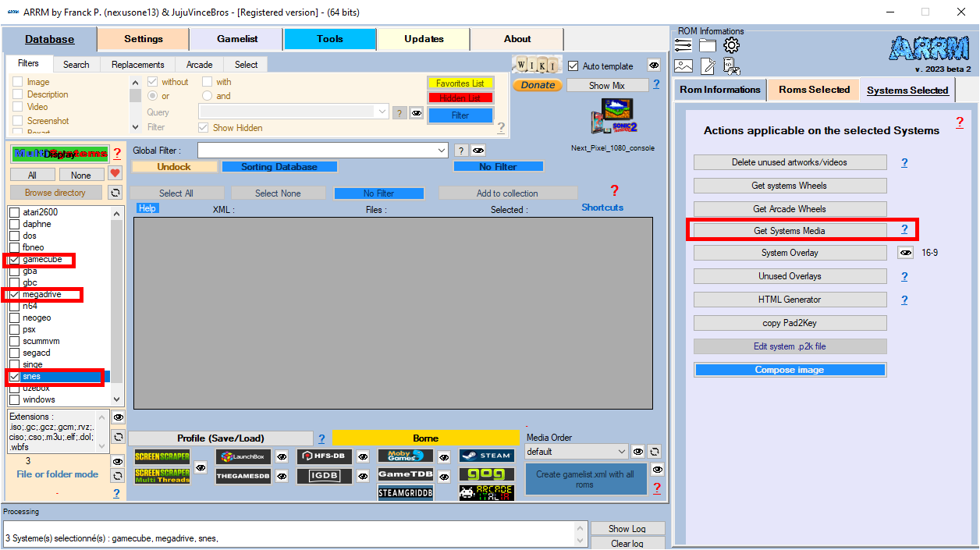980x550 pixels.
Task: Check the atari2600 system checkbox
Action: point(14,212)
